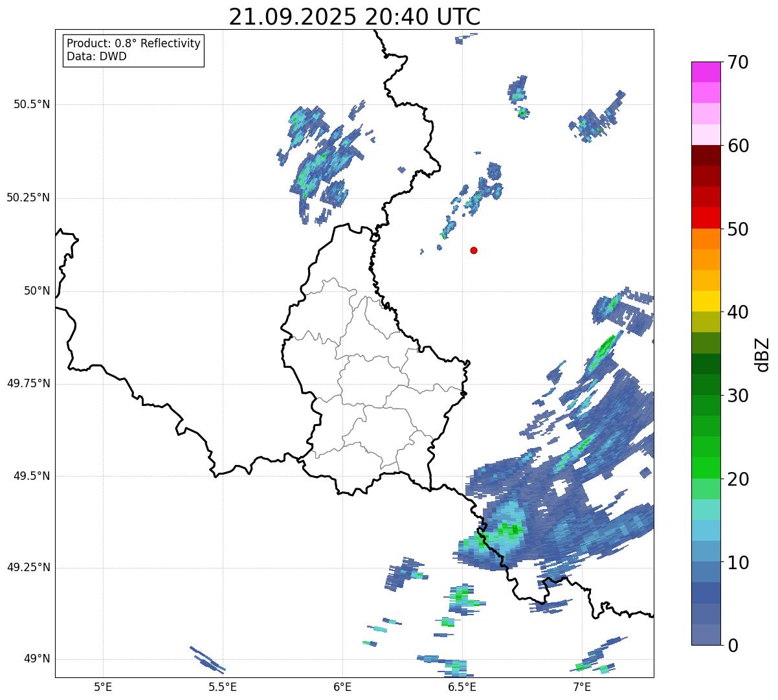The image size is (778, 700).
Task: Click the colorbar tick label 30
Action: coord(738,396)
